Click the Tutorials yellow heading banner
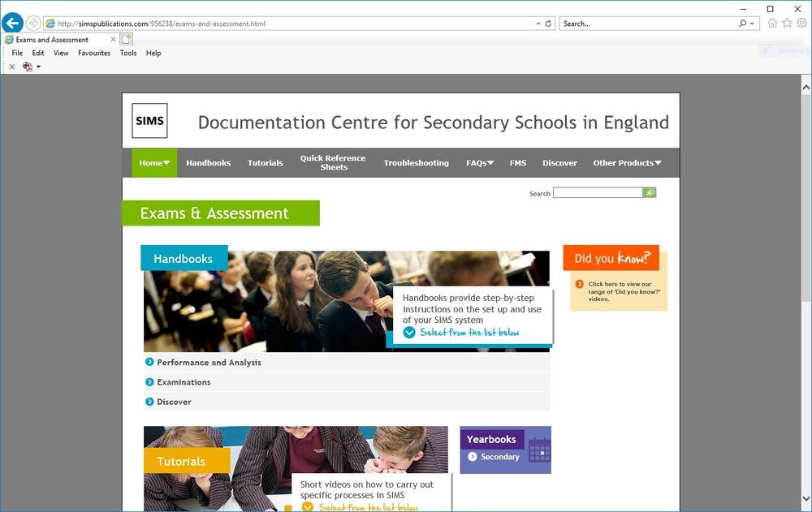This screenshot has height=512, width=812. point(187,461)
